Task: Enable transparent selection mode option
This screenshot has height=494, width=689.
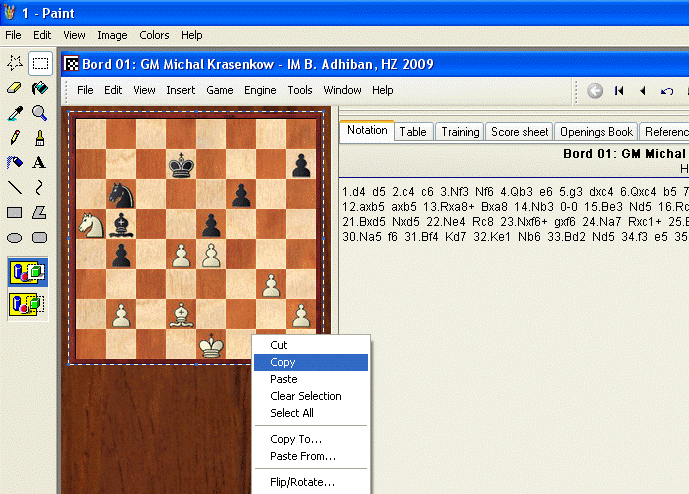Action: coord(27,304)
